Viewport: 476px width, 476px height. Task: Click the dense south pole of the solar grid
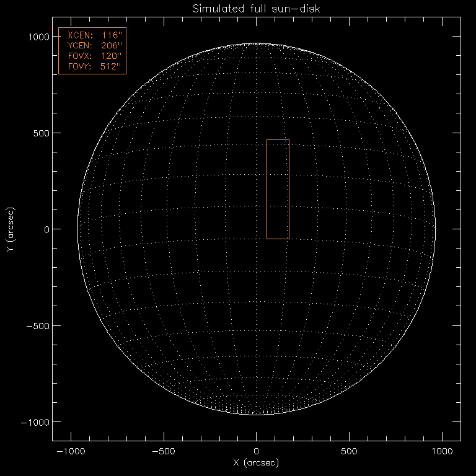(256, 409)
